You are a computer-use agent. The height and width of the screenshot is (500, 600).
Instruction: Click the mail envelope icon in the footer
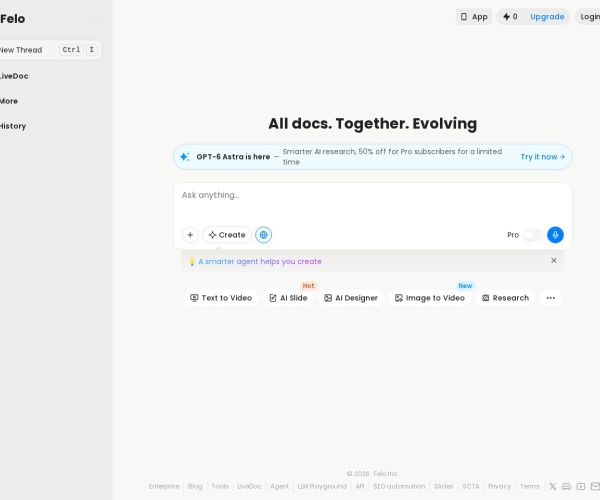595,486
